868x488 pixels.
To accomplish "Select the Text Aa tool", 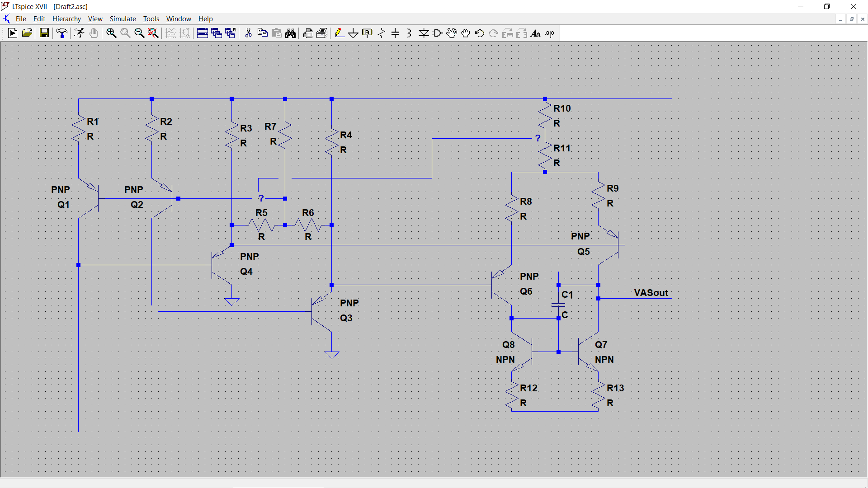I will [536, 33].
